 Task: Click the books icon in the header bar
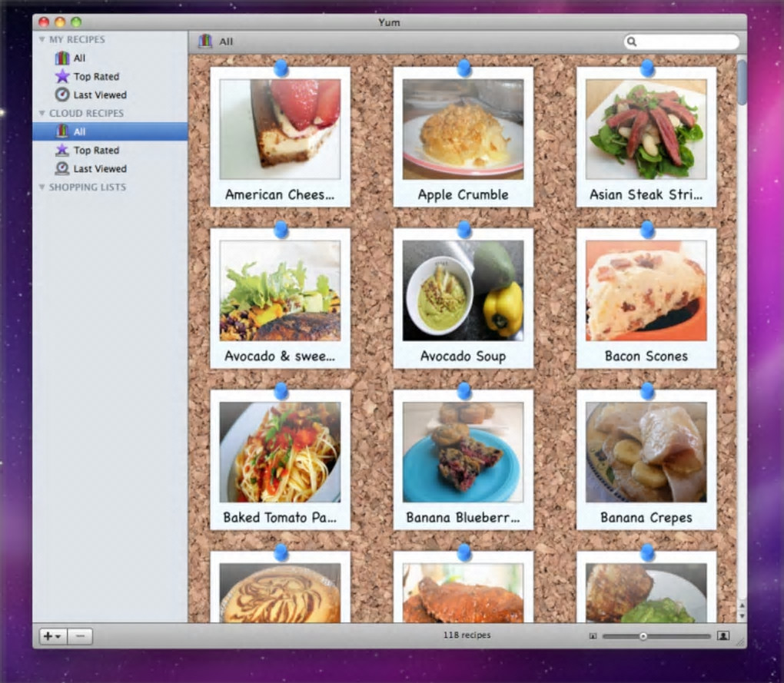(205, 41)
